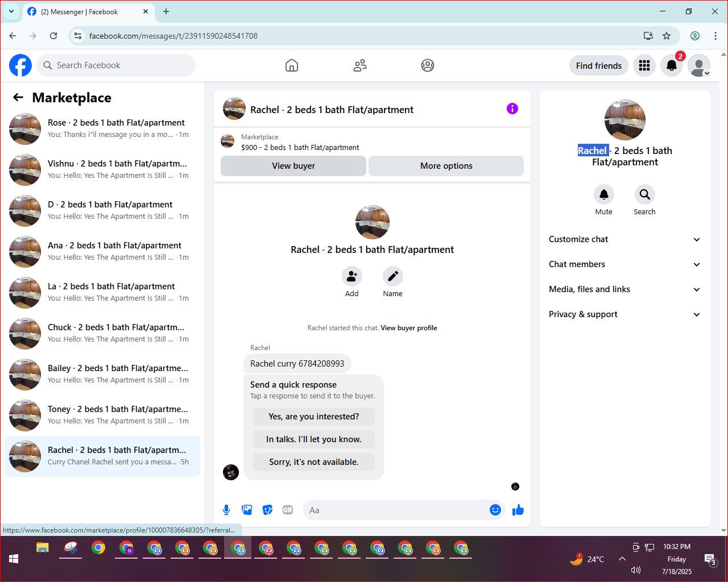The image size is (728, 582).
Task: View site information icon in address bar
Action: 78,36
